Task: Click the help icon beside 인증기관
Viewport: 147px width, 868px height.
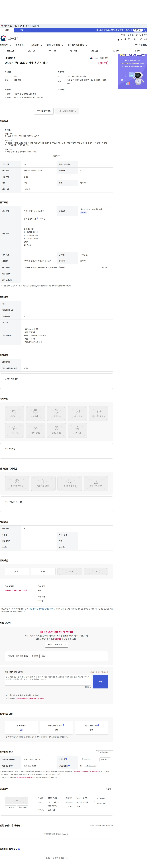Action: pos(66,759)
